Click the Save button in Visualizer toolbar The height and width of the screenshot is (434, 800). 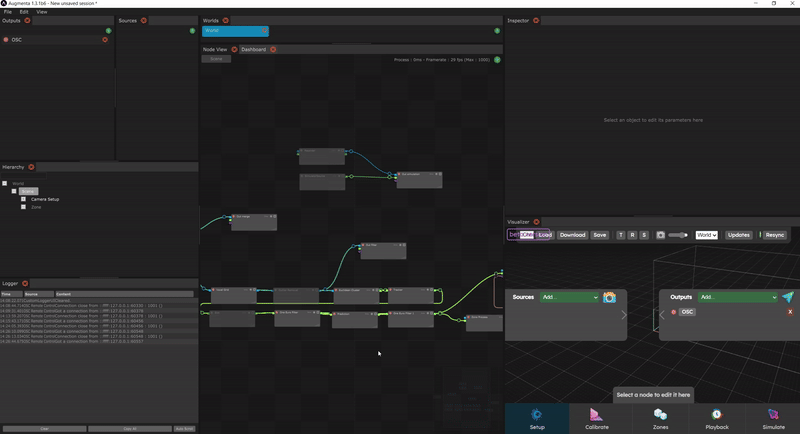599,235
